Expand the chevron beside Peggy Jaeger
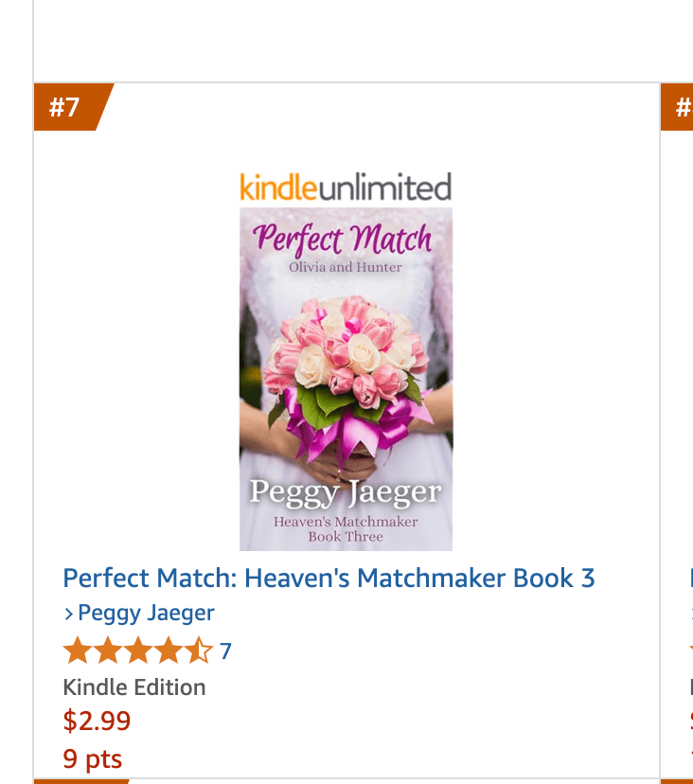The height and width of the screenshot is (784, 693). [68, 615]
